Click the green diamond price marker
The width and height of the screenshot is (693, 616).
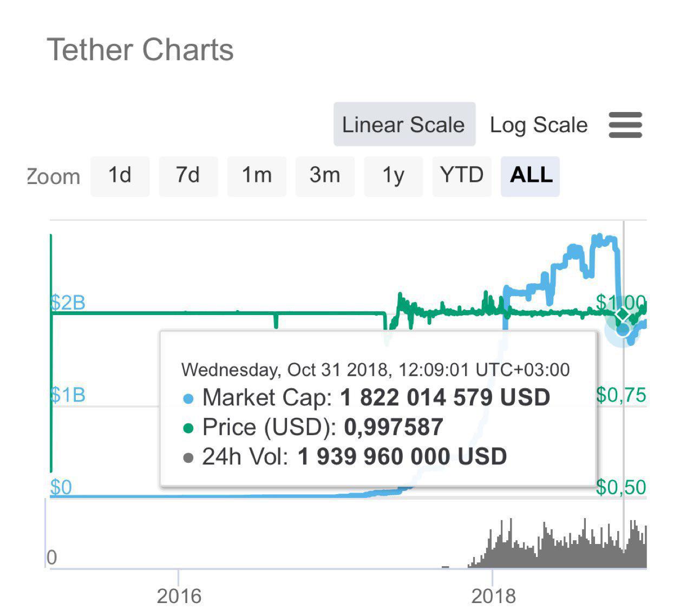coord(623,314)
